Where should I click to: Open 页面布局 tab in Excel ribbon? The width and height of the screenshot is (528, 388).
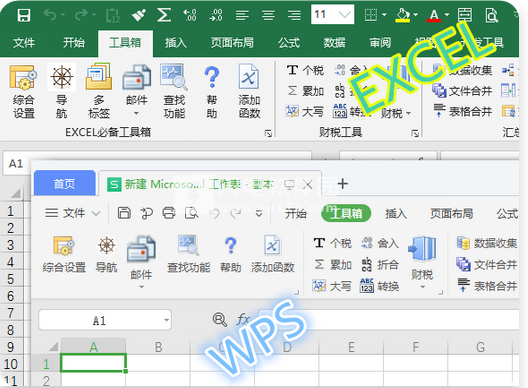pyautogui.click(x=232, y=43)
